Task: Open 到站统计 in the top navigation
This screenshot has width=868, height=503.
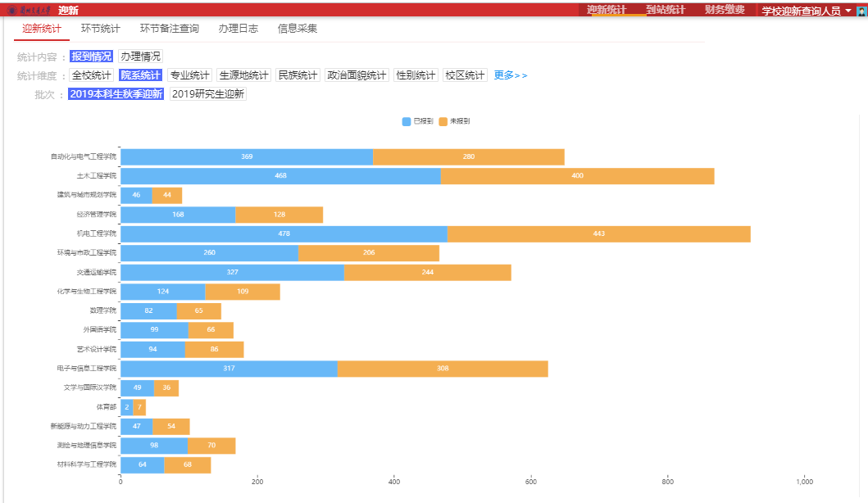Action: (666, 10)
